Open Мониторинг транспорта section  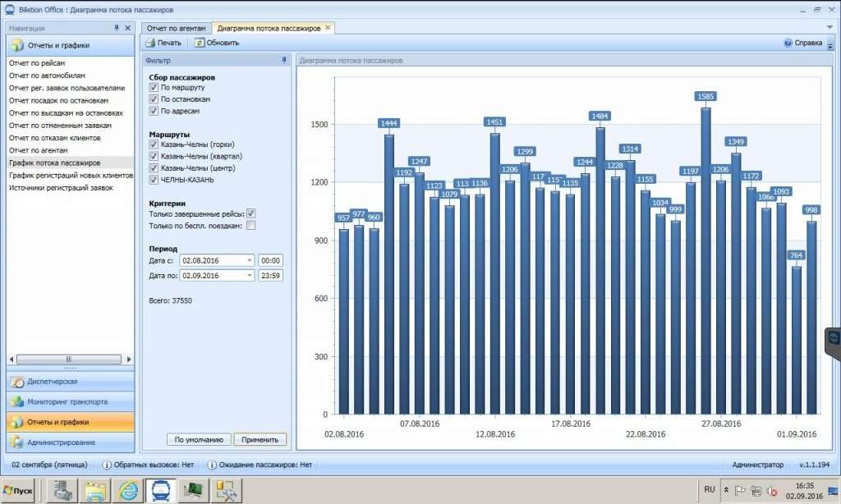(x=71, y=401)
